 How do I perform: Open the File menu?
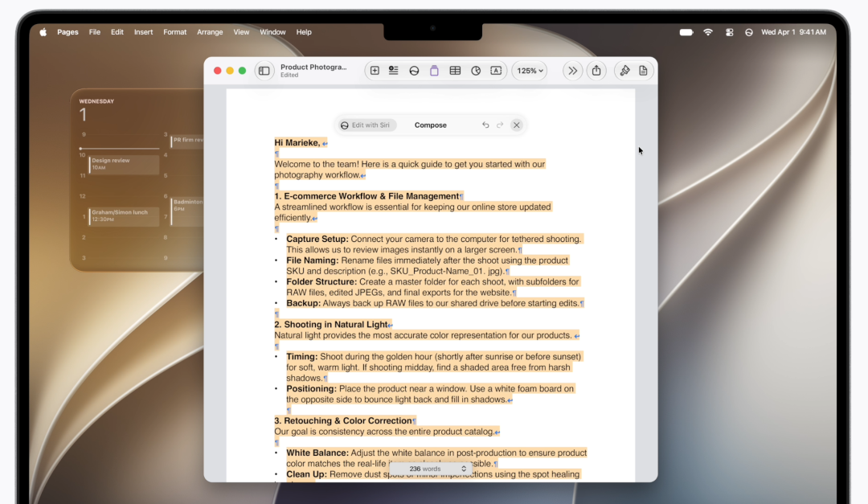click(x=95, y=32)
